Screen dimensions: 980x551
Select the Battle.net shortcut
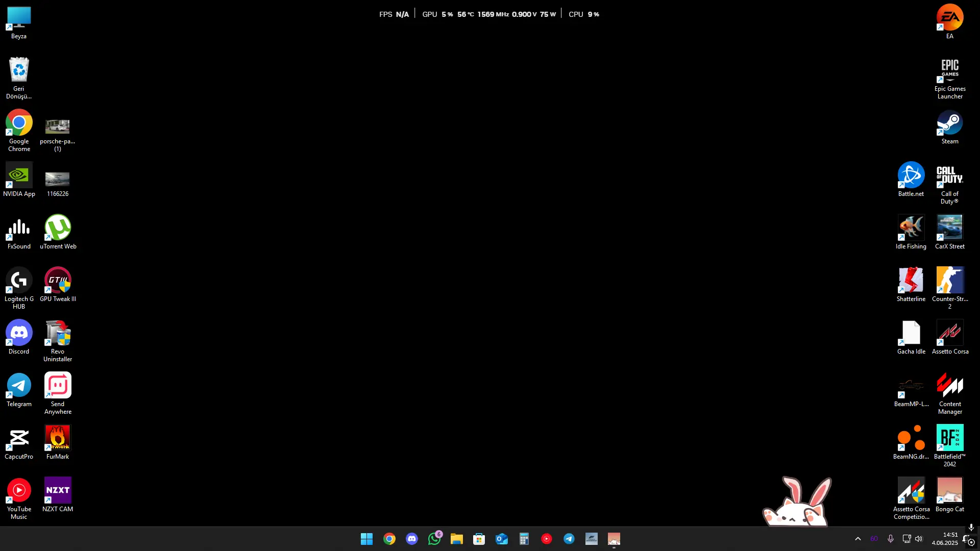(x=911, y=180)
